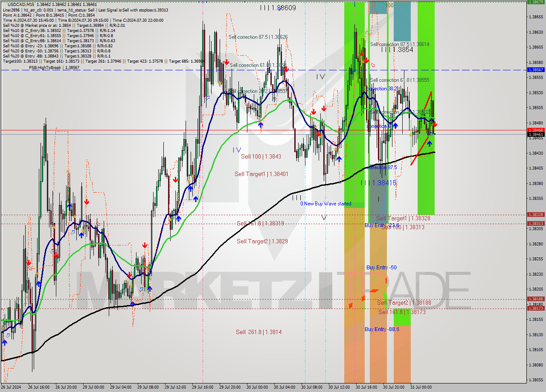Screen dimensions: 546x392
Task: Click the 'Buy Entry -88.6' label
Action: click(x=382, y=329)
